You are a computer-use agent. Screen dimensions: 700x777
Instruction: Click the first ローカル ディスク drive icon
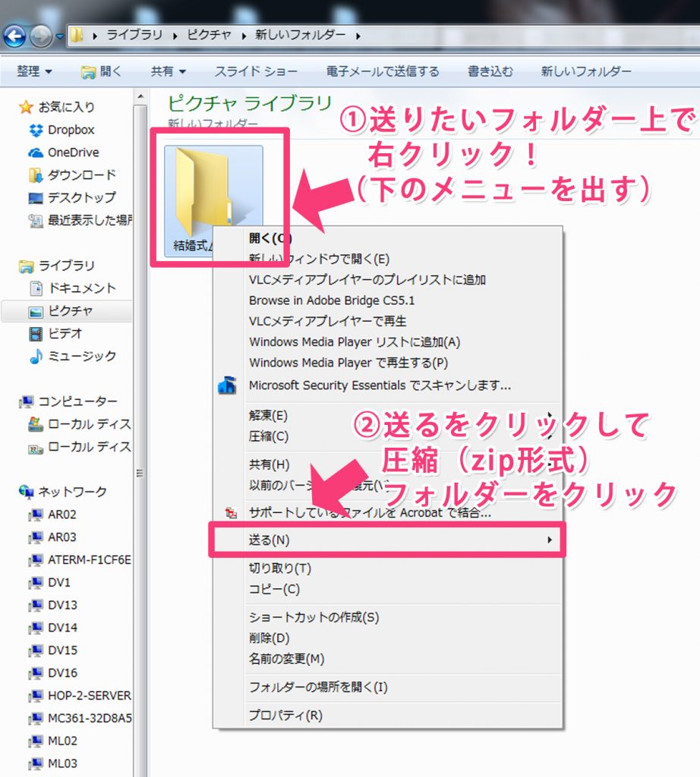click(36, 424)
